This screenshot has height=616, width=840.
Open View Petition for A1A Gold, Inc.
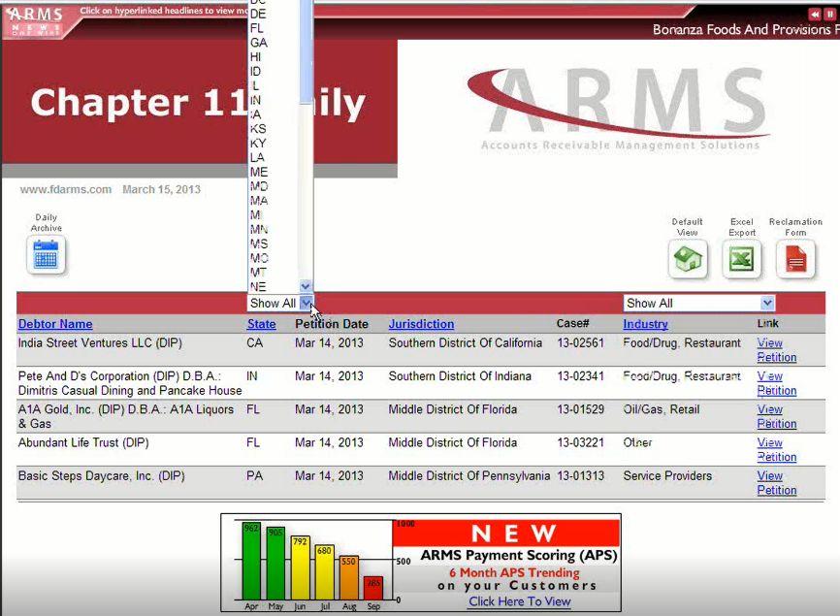coord(777,416)
